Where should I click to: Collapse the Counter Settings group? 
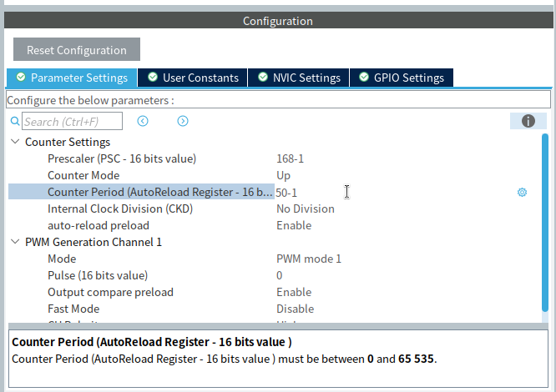pos(15,142)
